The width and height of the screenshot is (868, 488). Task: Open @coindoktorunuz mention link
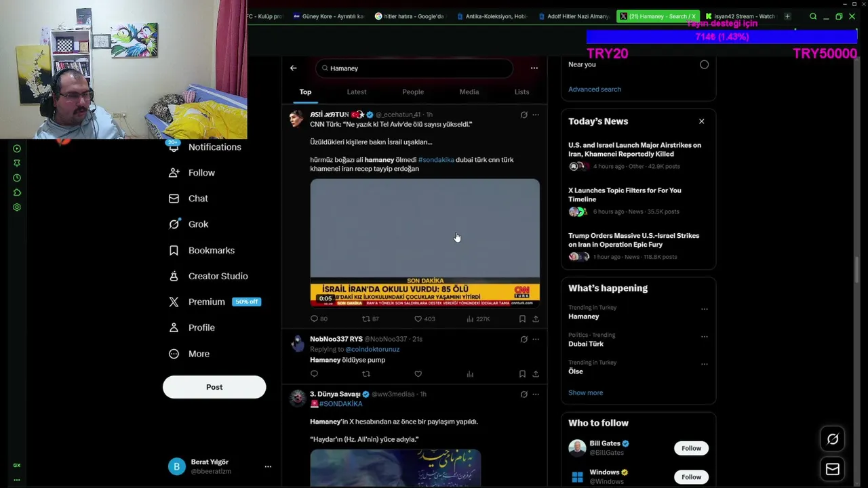point(372,349)
